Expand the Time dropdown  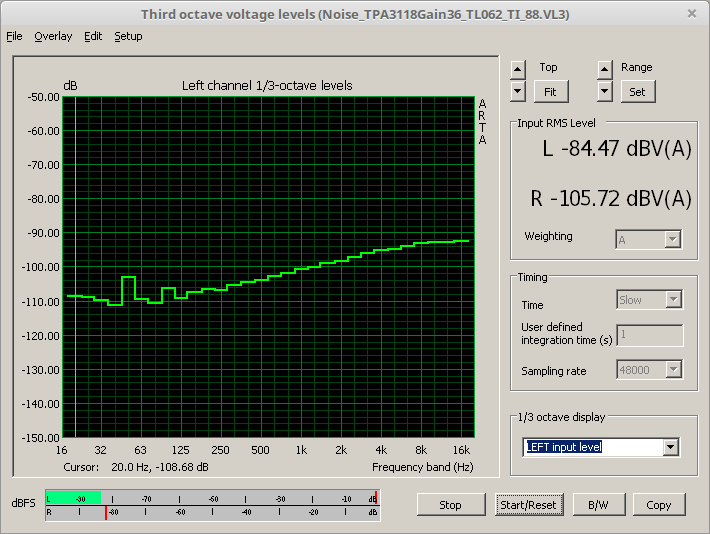point(673,300)
